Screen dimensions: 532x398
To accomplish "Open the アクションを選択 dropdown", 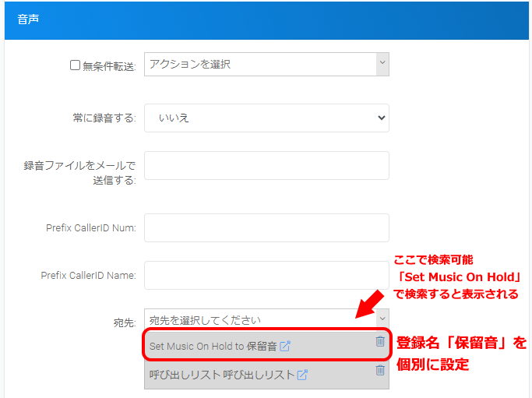I will pos(266,64).
